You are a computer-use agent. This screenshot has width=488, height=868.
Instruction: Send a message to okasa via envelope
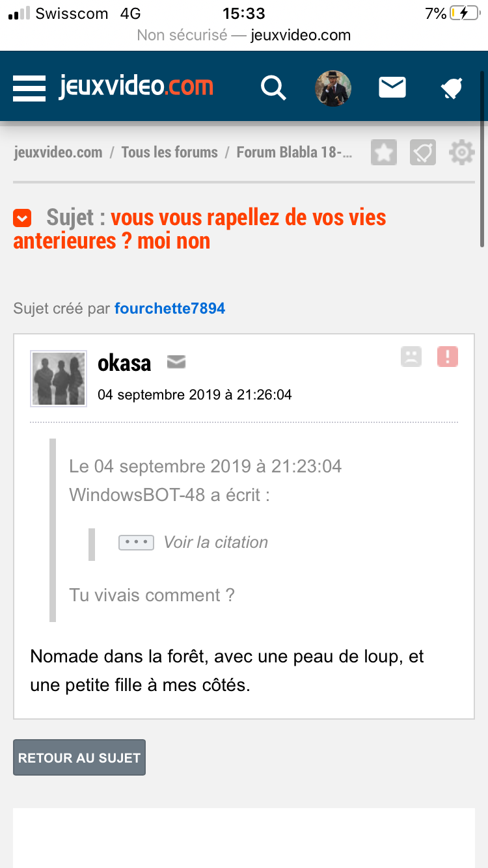[176, 362]
